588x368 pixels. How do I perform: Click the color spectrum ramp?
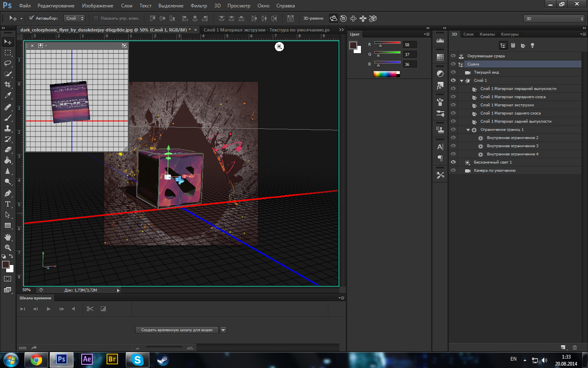(x=387, y=74)
